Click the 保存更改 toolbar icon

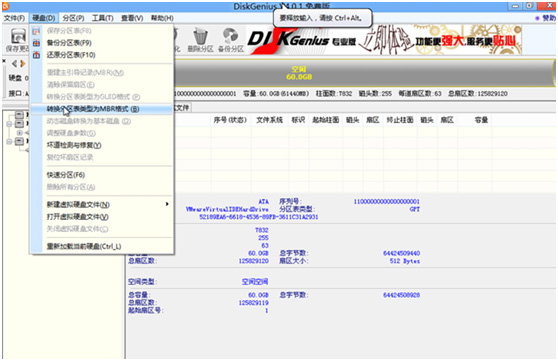(18, 40)
